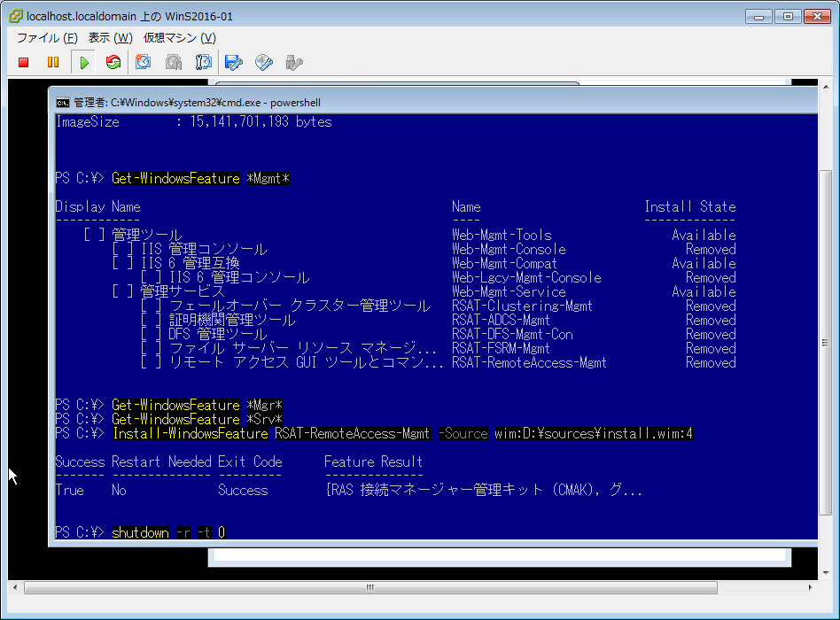
Task: Suspend the VM using the pause icon
Action: pyautogui.click(x=52, y=62)
